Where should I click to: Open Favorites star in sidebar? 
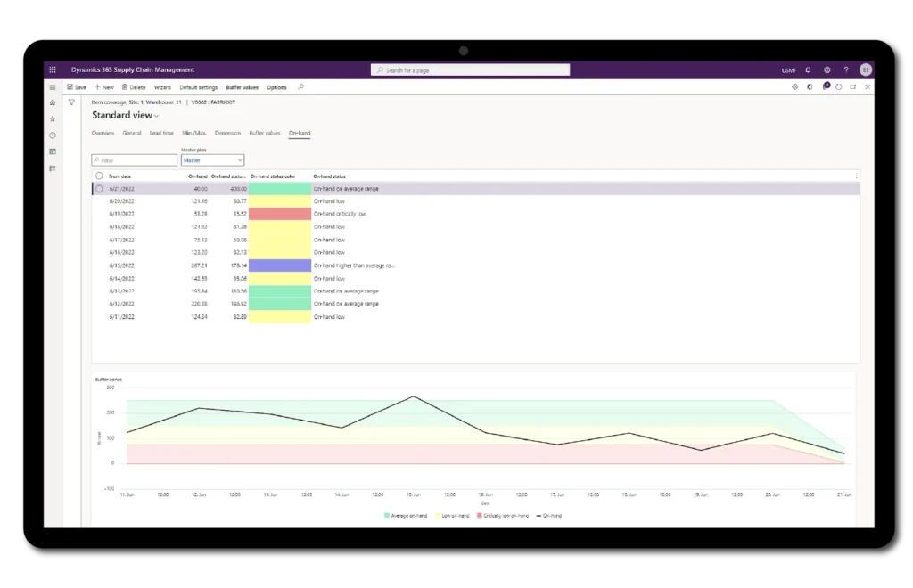53,118
